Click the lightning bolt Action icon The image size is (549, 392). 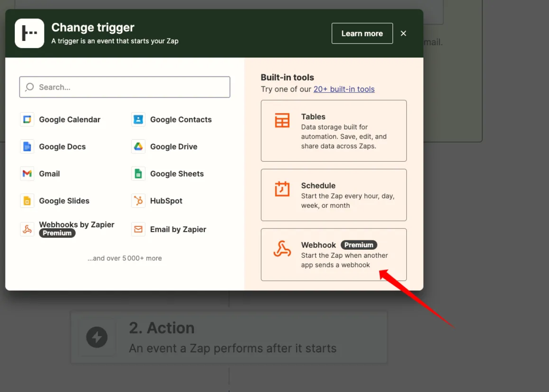(x=97, y=337)
